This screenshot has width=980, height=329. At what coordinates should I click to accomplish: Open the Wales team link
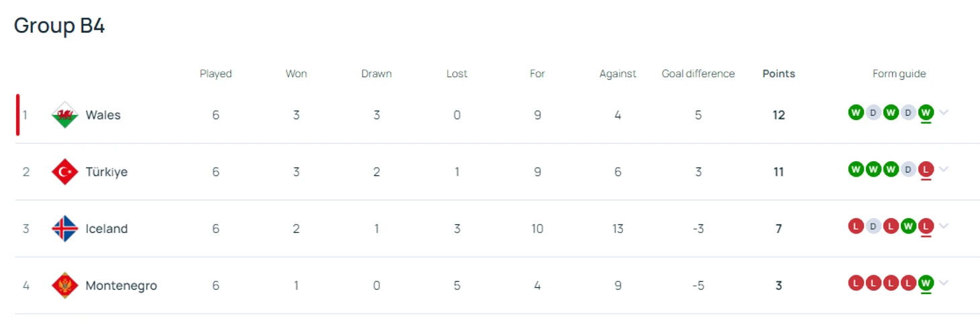point(103,115)
